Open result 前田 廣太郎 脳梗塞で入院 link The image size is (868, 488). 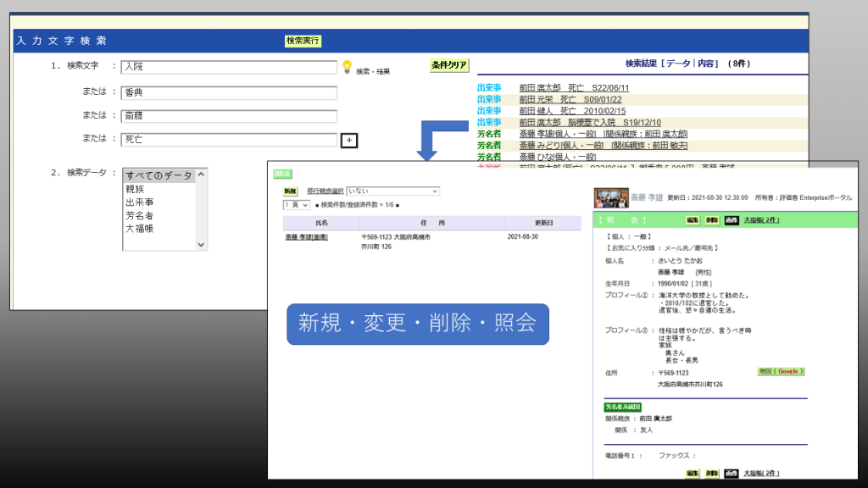coord(590,122)
